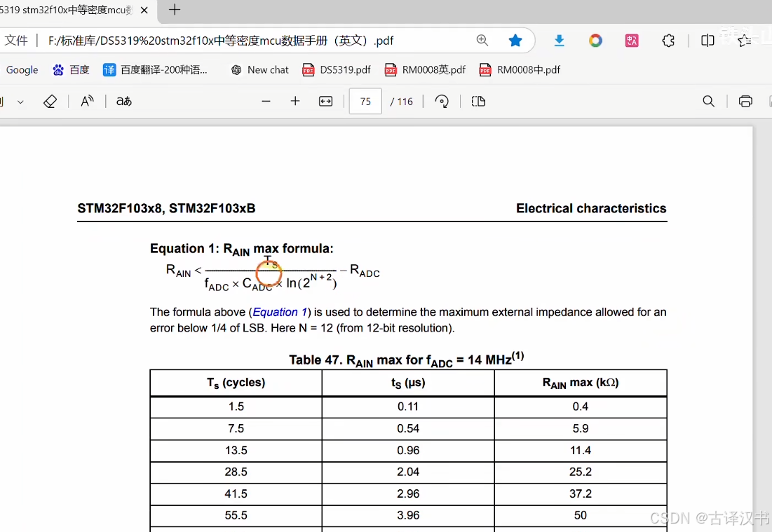Toggle split screen view icon
The image size is (772, 532).
pyautogui.click(x=707, y=41)
